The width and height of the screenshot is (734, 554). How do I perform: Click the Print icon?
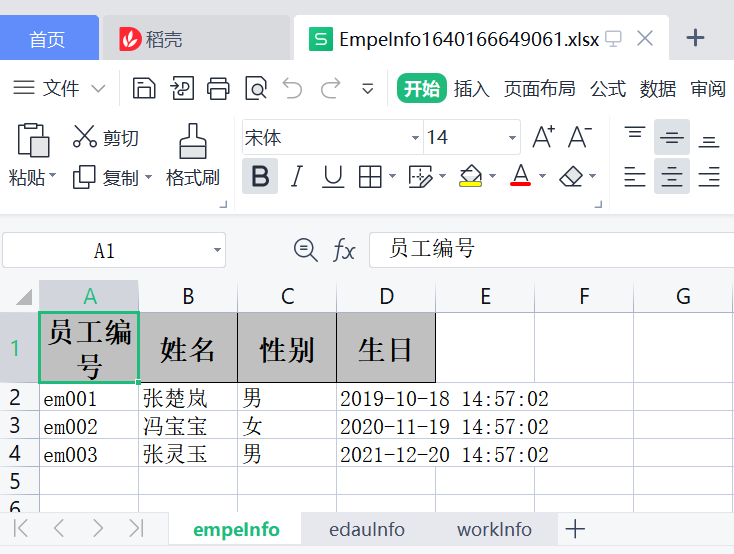click(x=218, y=89)
